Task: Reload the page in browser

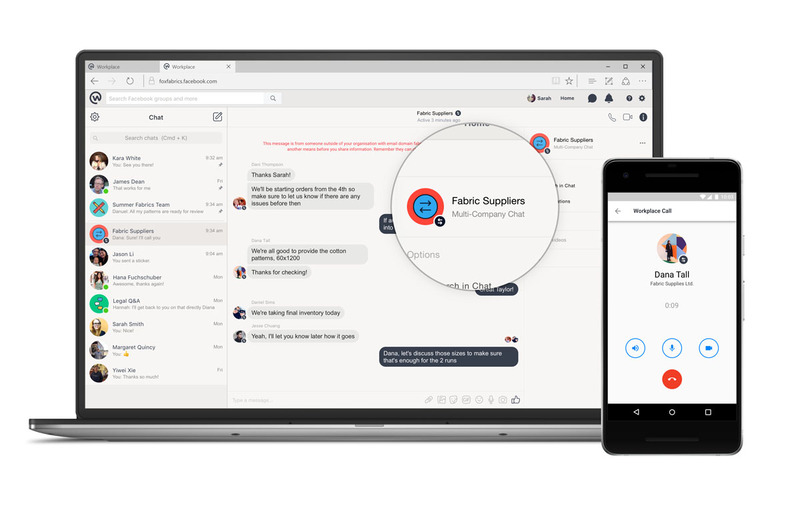Action: tap(130, 81)
